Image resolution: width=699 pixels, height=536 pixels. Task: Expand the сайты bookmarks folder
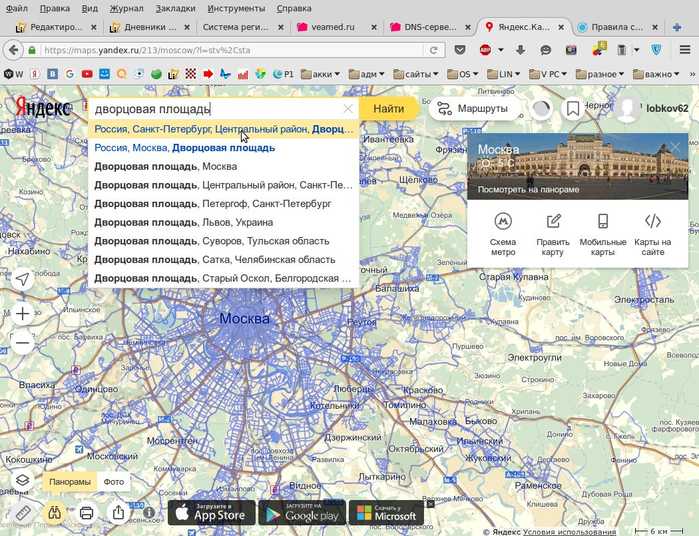(x=416, y=74)
